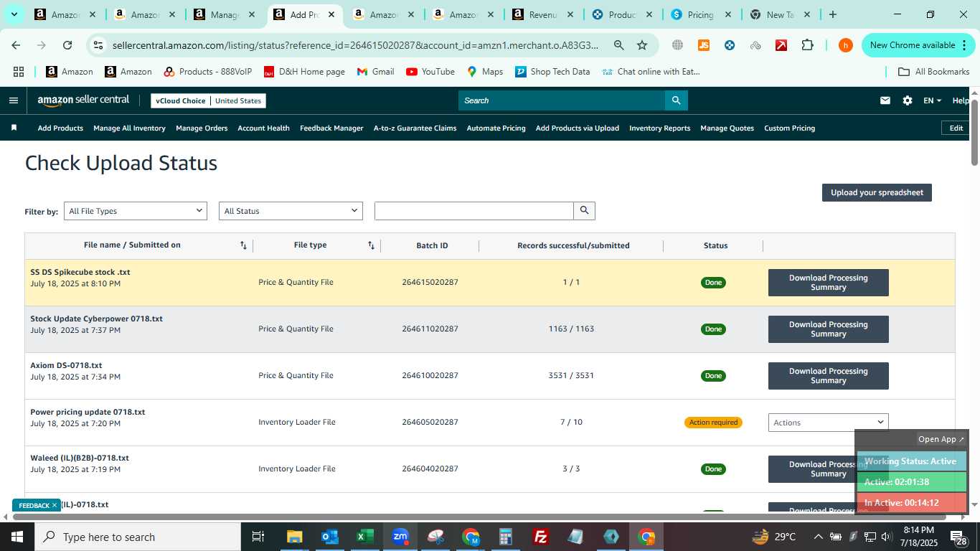Screen dimensions: 980x551
Task: Open Zoom from the taskbar
Action: pos(400,537)
